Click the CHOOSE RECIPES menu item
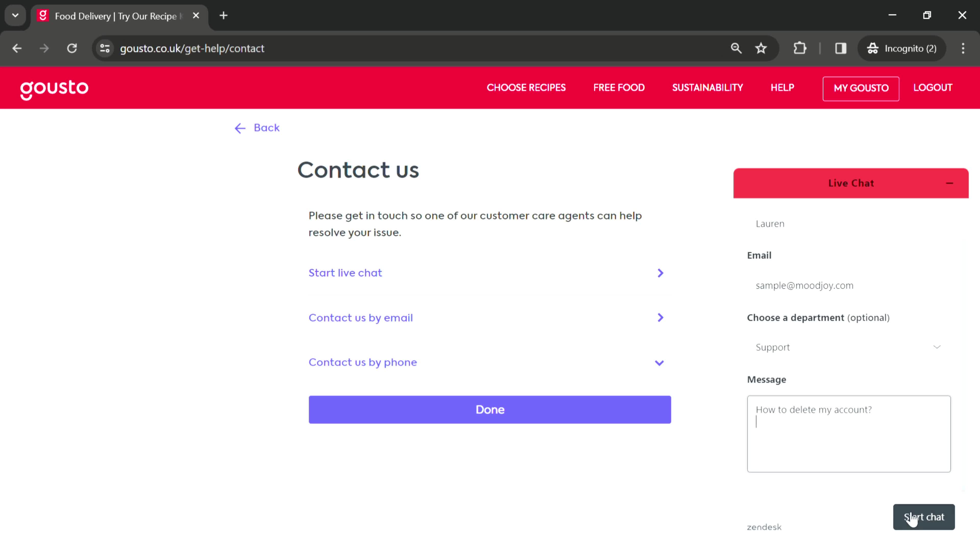The height and width of the screenshot is (551, 980). (x=526, y=88)
